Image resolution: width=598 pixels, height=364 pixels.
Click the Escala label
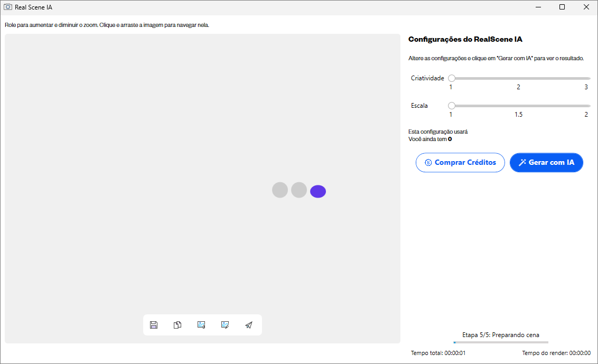tap(419, 106)
